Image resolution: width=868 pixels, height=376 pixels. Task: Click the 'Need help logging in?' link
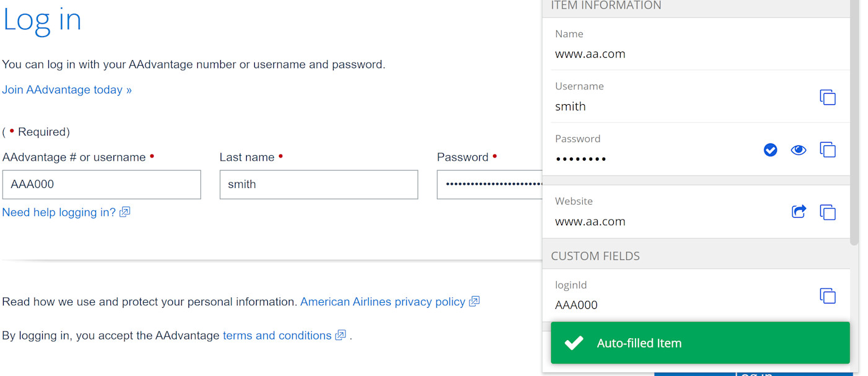pyautogui.click(x=58, y=212)
